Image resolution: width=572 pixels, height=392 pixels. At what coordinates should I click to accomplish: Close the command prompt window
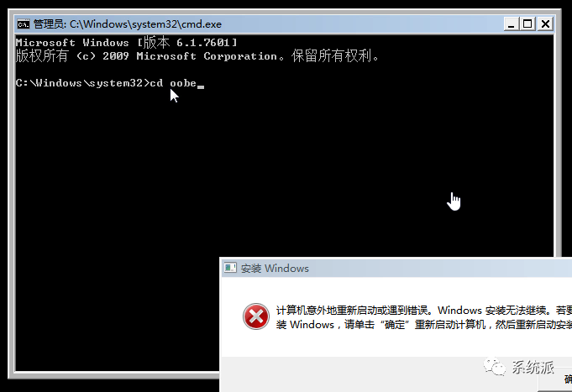click(545, 24)
